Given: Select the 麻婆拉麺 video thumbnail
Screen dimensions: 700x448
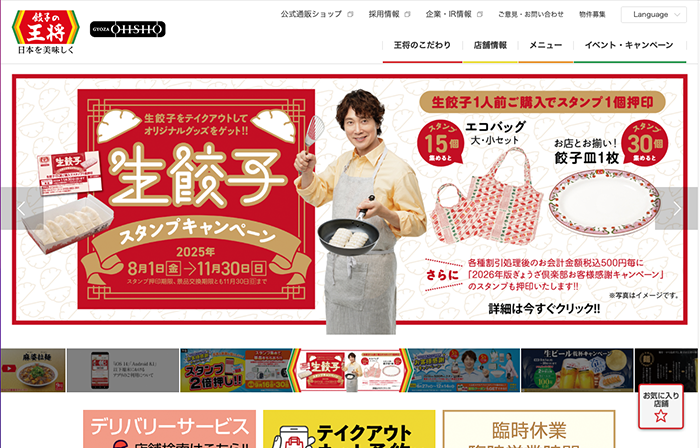Looking at the screenshot, I should pyautogui.click(x=33, y=370).
